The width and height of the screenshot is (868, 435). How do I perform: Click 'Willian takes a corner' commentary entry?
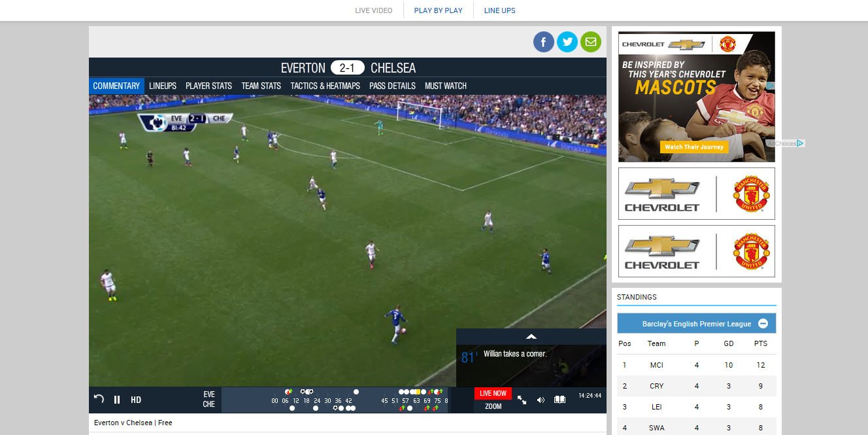515,354
